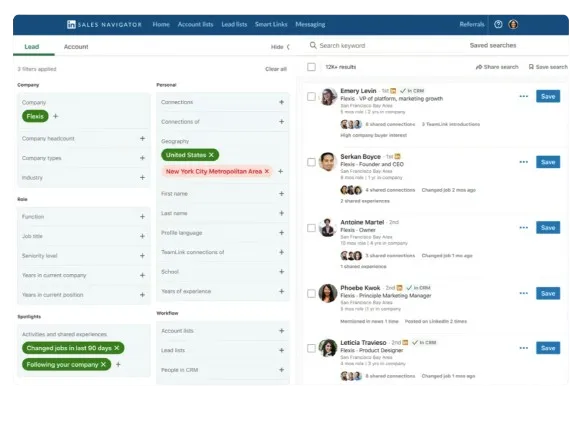This screenshot has width=582, height=429.
Task: Open more options for Phoebe Kwok
Action: (524, 294)
